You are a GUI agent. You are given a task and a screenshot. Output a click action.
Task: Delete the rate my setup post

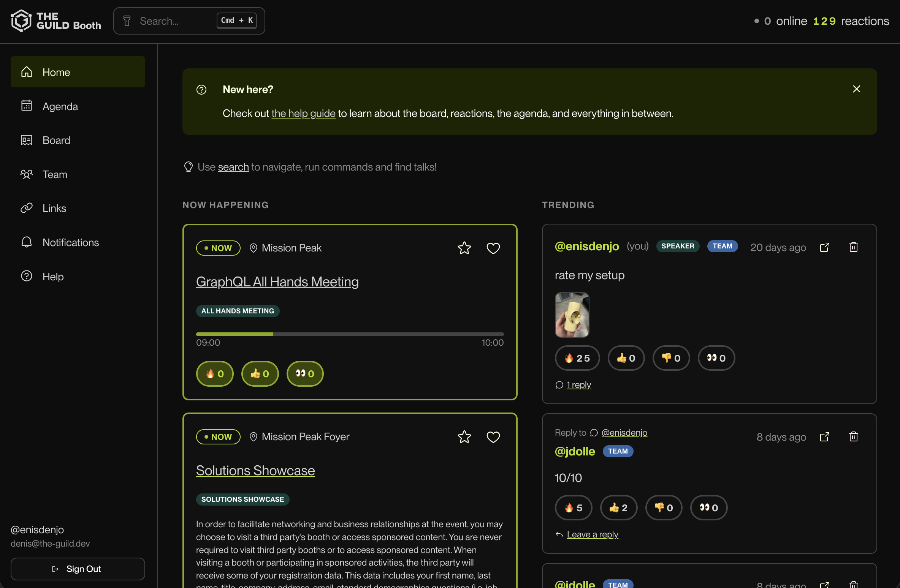point(853,247)
